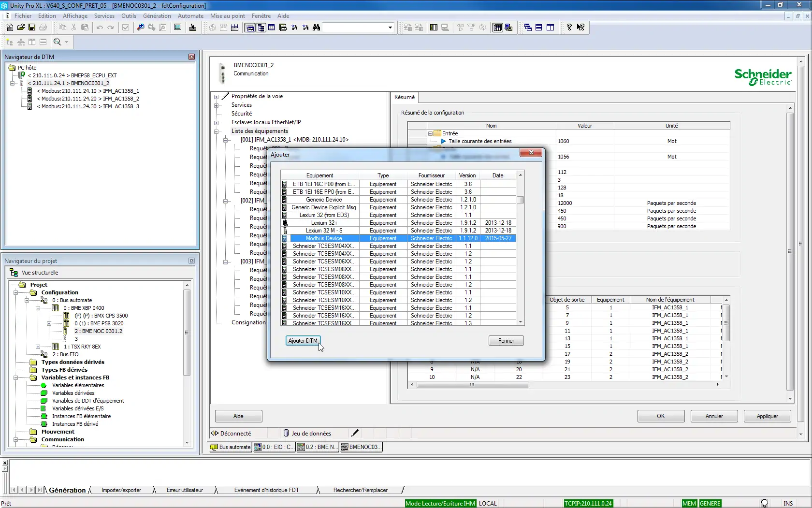The image size is (812, 508).
Task: Click the Appliquer button
Action: click(x=767, y=416)
